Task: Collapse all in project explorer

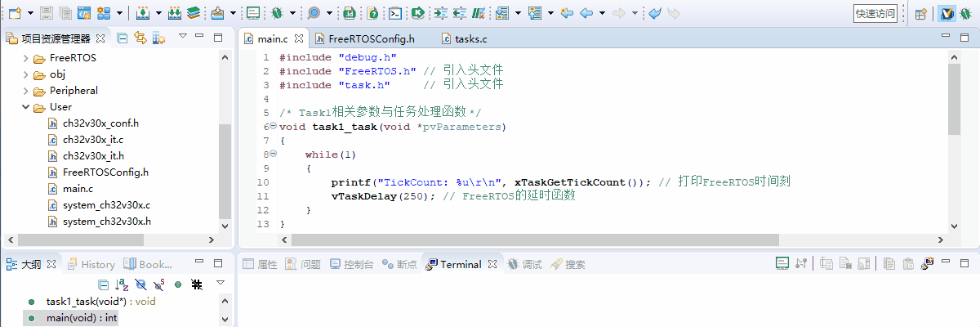Action: (x=122, y=38)
